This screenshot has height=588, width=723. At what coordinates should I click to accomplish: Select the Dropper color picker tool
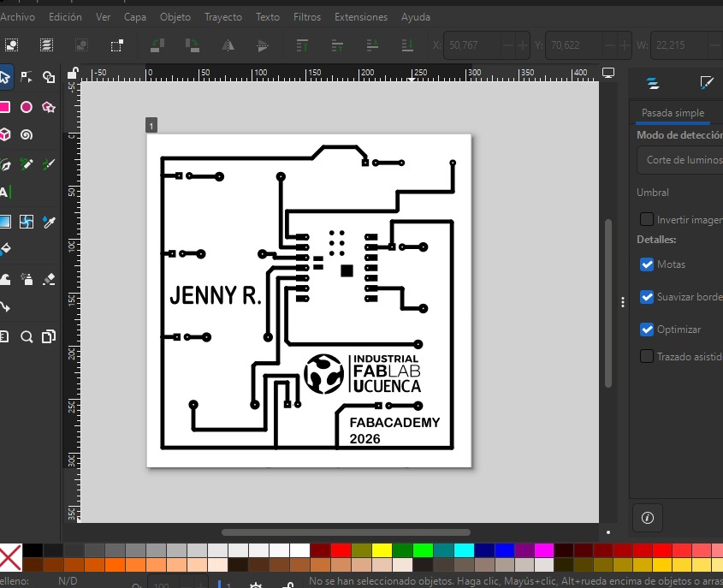(x=49, y=222)
